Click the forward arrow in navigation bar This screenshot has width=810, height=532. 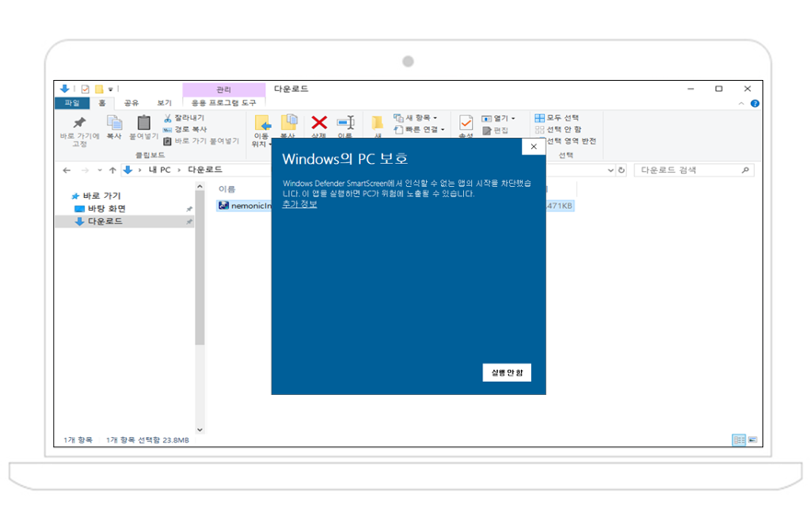[86, 170]
